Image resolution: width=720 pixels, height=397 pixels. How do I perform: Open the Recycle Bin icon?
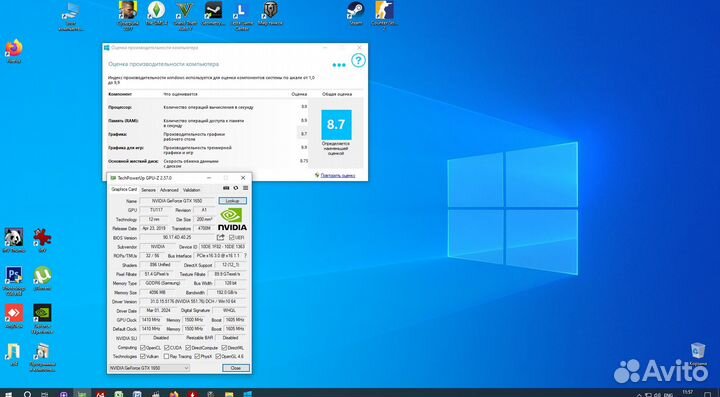pos(698,354)
